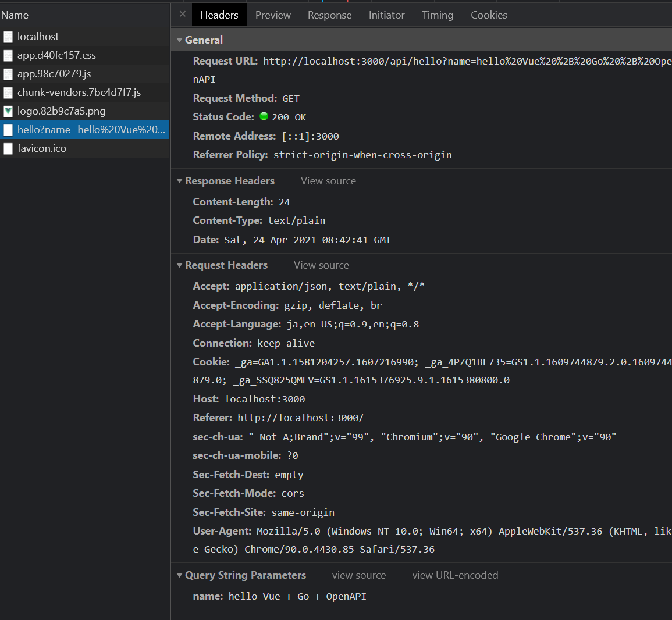This screenshot has width=672, height=620.
Task: Collapse the Query String Parameters section
Action: [x=180, y=575]
